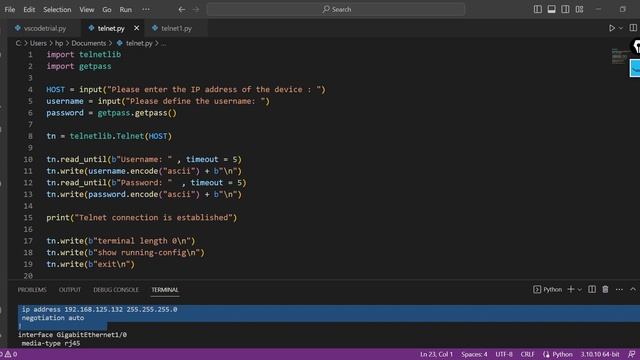640x360 pixels.
Task: Click 'interface GigabitEthernet1/0' in terminal output
Action: 72,335
